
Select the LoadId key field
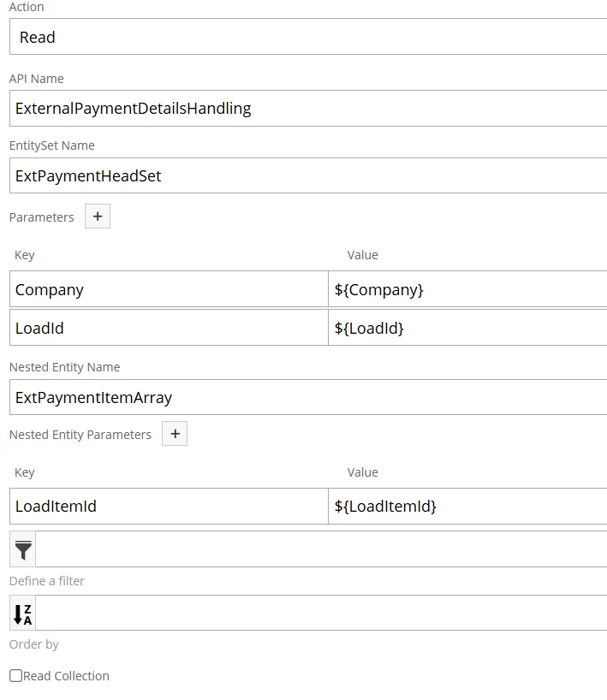point(169,328)
